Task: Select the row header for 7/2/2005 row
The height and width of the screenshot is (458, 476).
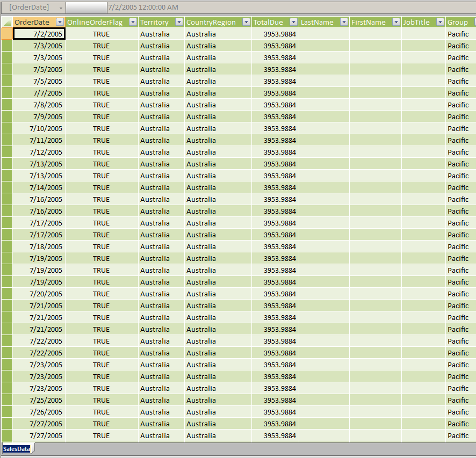Action: coord(7,34)
